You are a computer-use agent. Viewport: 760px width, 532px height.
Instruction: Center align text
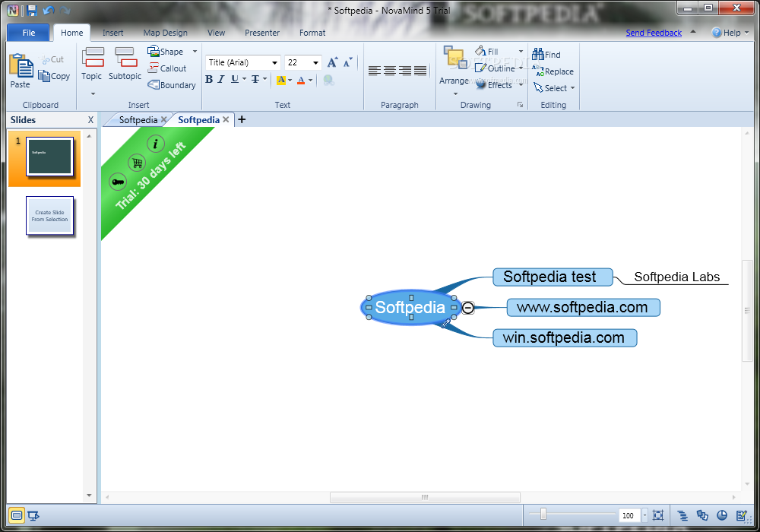(390, 71)
